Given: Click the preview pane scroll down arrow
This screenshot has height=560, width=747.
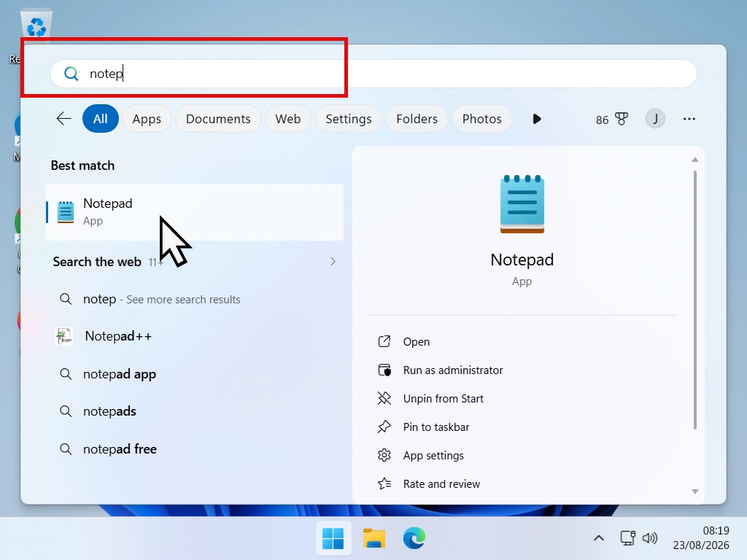Looking at the screenshot, I should [695, 491].
